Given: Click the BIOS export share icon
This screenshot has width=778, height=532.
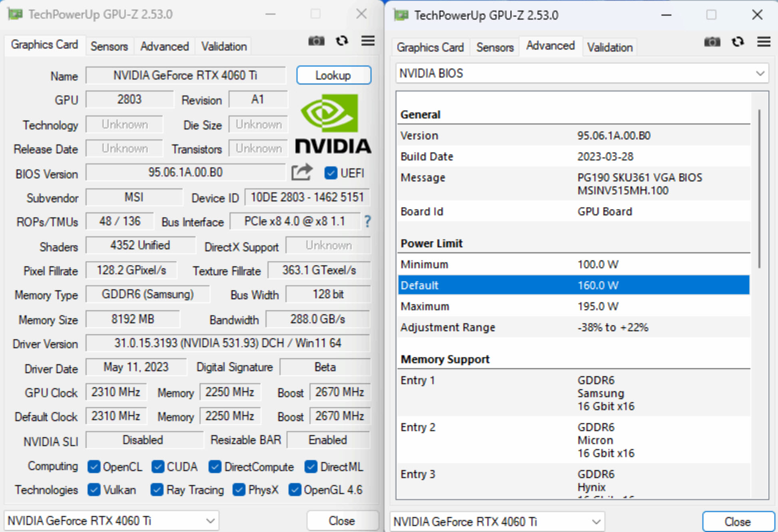Looking at the screenshot, I should [301, 173].
